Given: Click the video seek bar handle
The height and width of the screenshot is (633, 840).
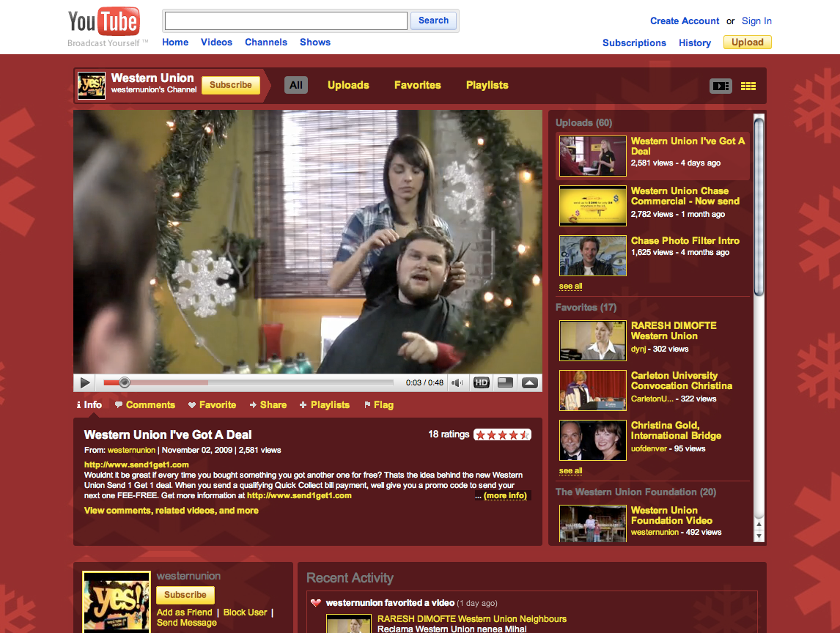Looking at the screenshot, I should click(125, 382).
